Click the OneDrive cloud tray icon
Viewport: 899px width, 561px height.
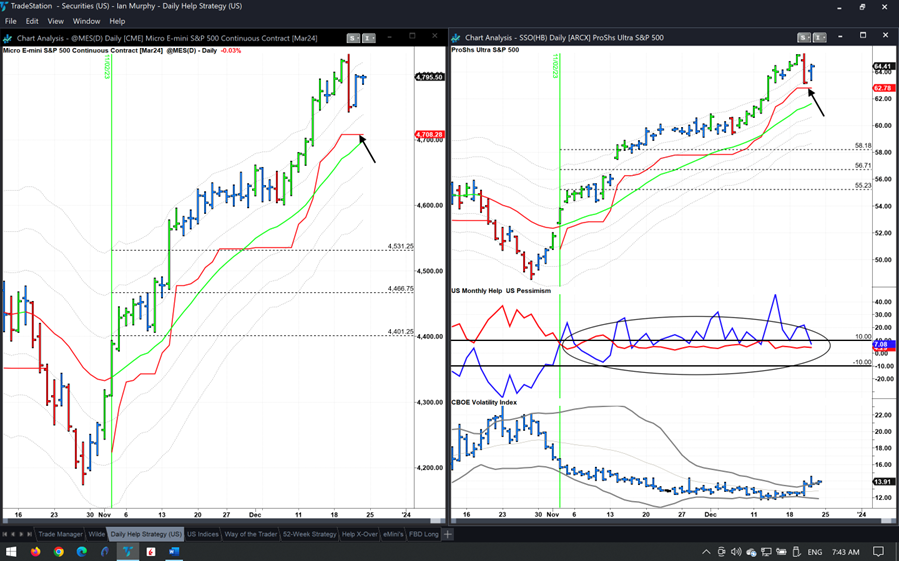click(751, 552)
